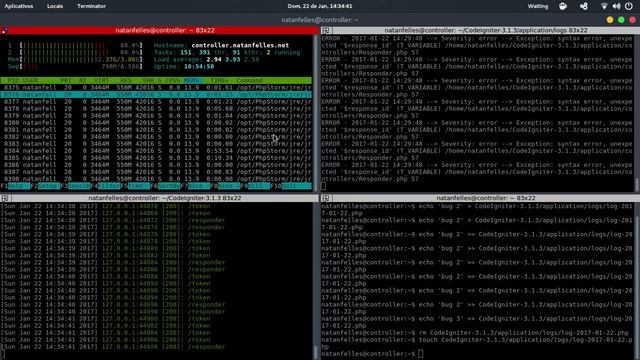
Task: Open the Aplicativos menu in the top bar
Action: 19,6
